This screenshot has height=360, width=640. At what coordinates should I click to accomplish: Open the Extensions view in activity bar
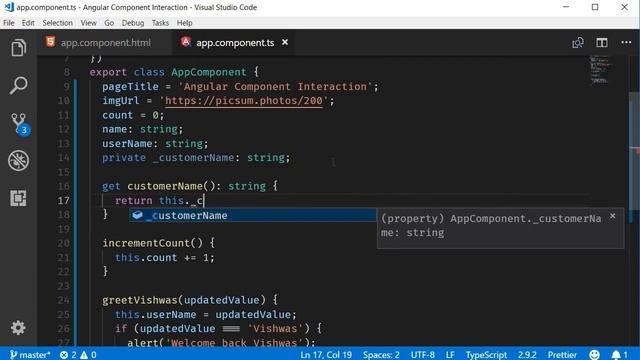click(x=18, y=198)
